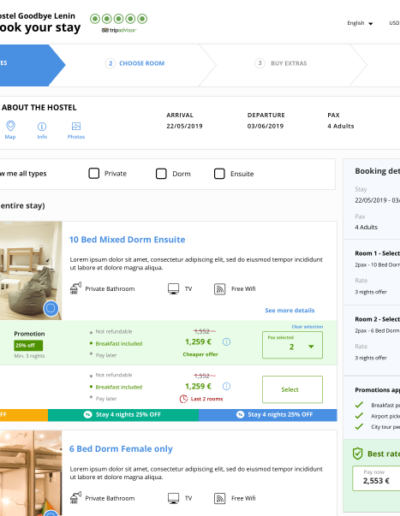The height and width of the screenshot is (516, 400).
Task: Click info icon beside second 1,259 € price
Action: (x=227, y=386)
